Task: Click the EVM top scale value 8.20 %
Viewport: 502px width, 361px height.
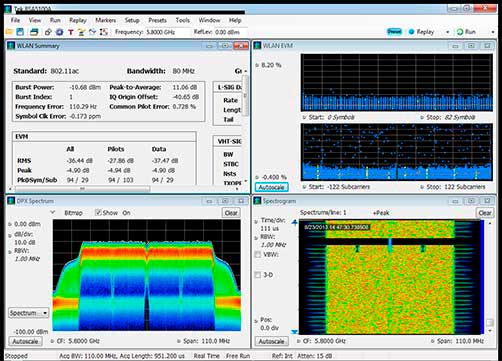Action: (271, 65)
